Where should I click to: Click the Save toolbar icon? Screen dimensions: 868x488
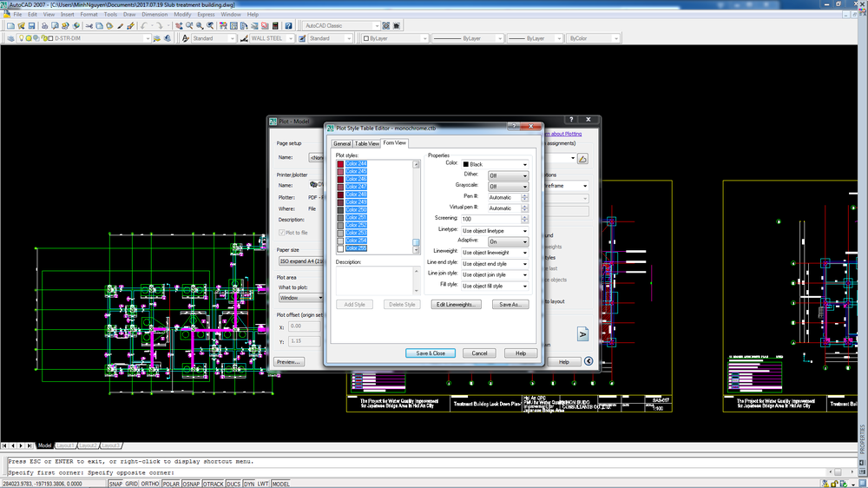point(31,25)
